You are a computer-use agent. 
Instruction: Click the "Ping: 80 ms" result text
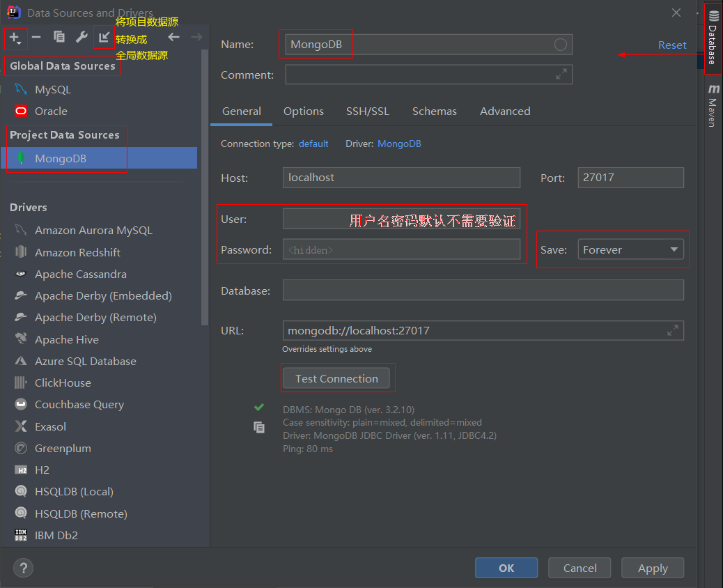click(x=308, y=449)
